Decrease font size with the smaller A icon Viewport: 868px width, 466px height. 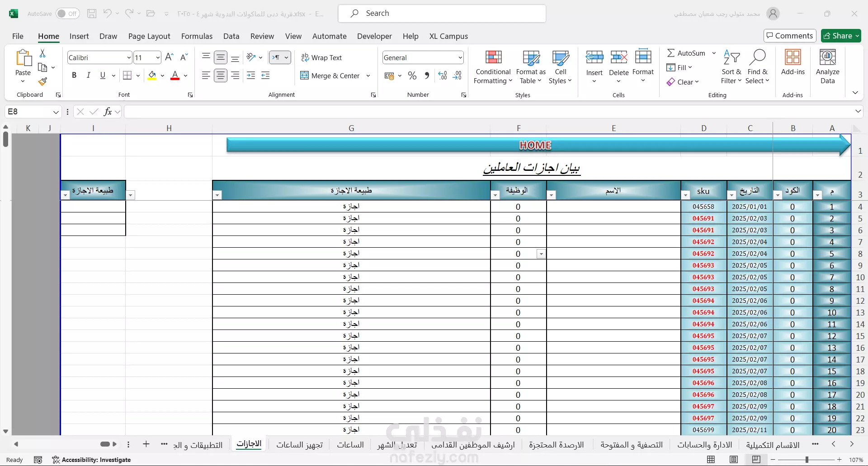point(184,57)
